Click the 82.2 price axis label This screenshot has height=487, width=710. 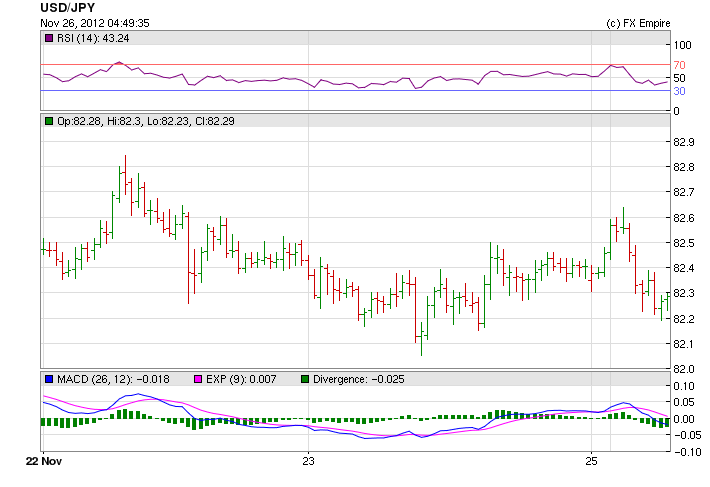684,319
